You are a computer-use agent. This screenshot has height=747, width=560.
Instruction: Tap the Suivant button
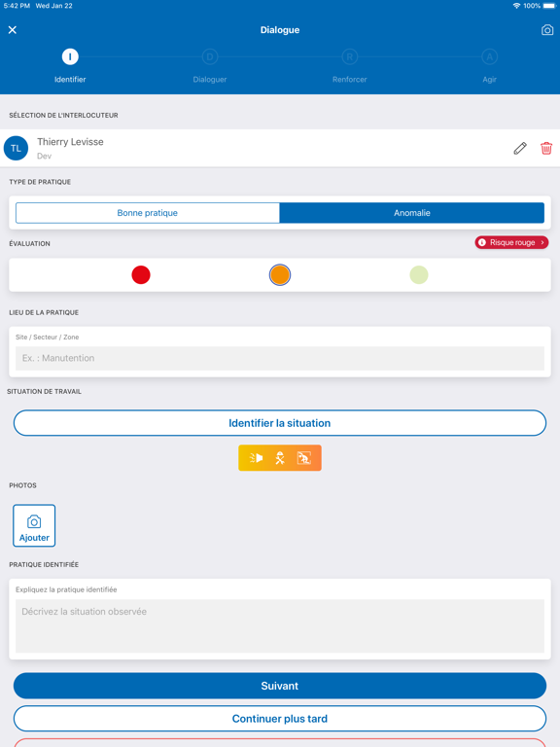click(x=280, y=686)
